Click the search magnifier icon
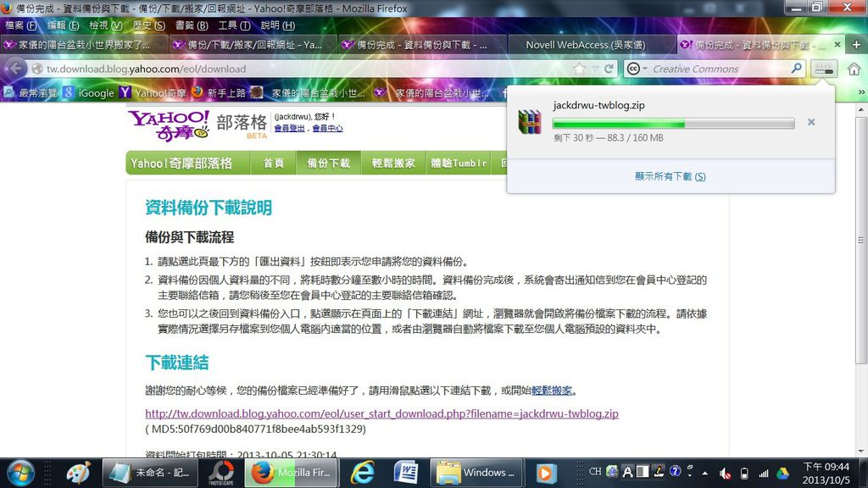The height and width of the screenshot is (488, 868). pos(796,69)
